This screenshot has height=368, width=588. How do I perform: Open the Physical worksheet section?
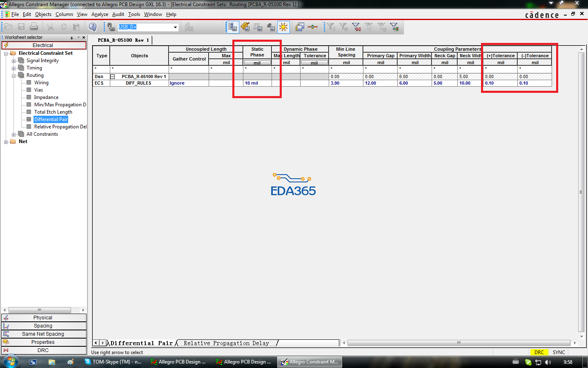(x=44, y=318)
